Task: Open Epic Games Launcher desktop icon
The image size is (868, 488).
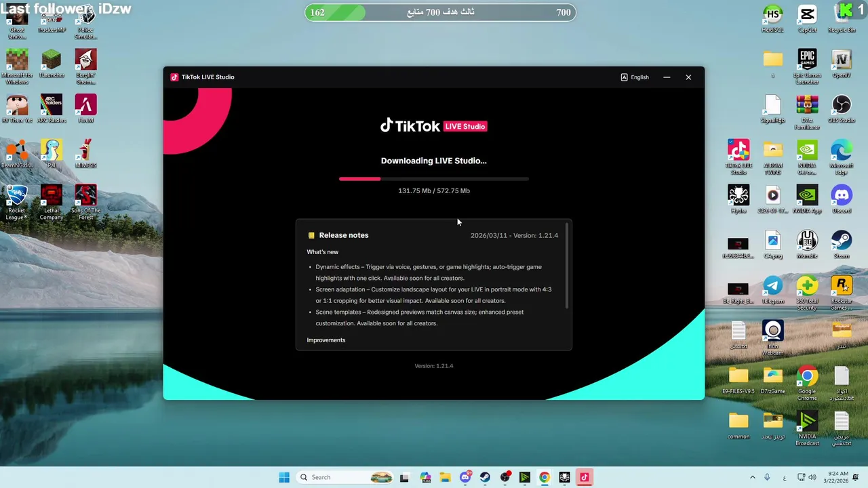Action: (807, 67)
